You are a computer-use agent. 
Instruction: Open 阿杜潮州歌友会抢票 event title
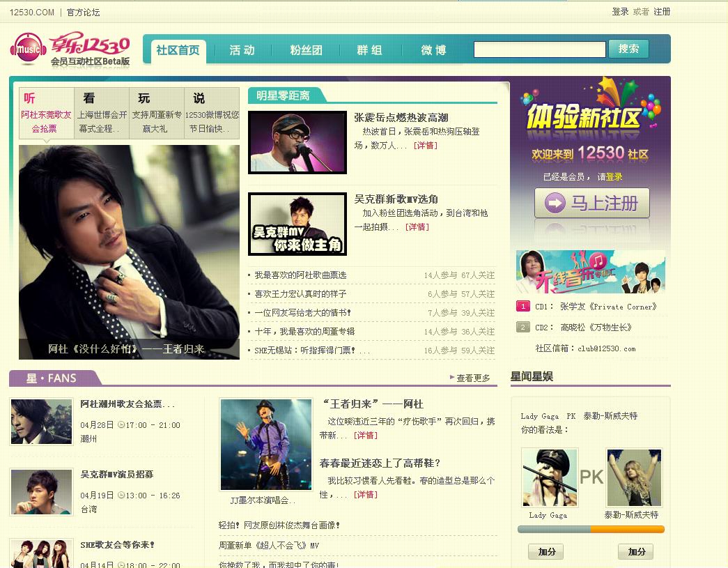127,404
